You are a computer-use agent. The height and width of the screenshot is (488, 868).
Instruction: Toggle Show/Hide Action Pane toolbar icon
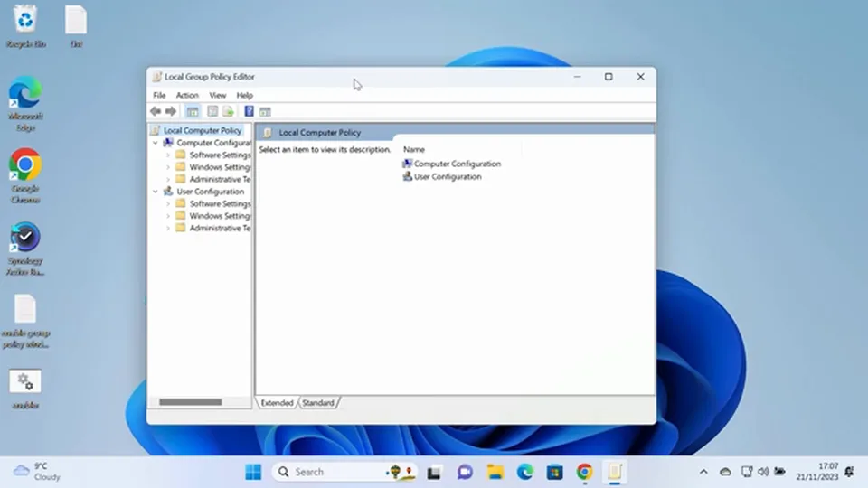[265, 111]
